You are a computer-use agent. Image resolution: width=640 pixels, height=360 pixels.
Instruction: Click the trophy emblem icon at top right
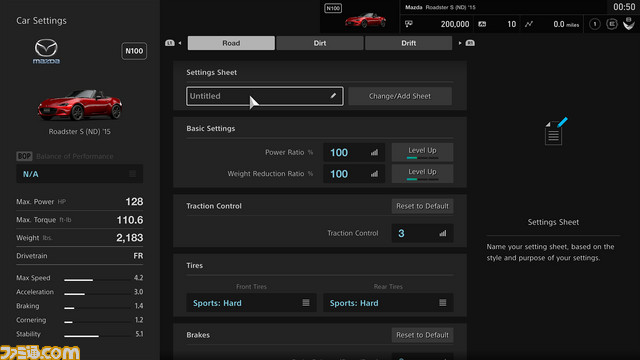(629, 24)
